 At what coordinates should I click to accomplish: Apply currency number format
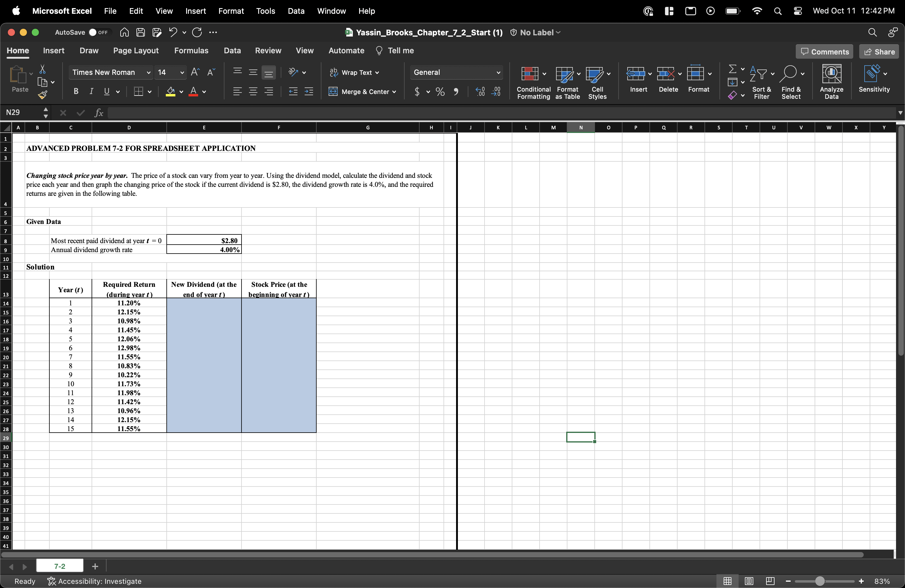coord(417,92)
